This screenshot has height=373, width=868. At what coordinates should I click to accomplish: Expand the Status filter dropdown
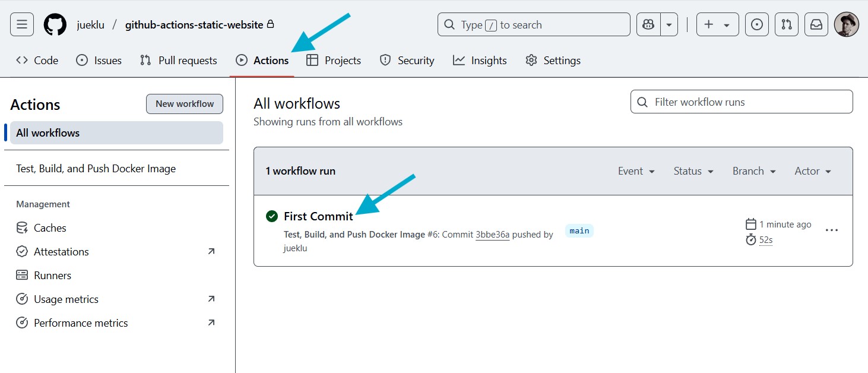point(693,171)
